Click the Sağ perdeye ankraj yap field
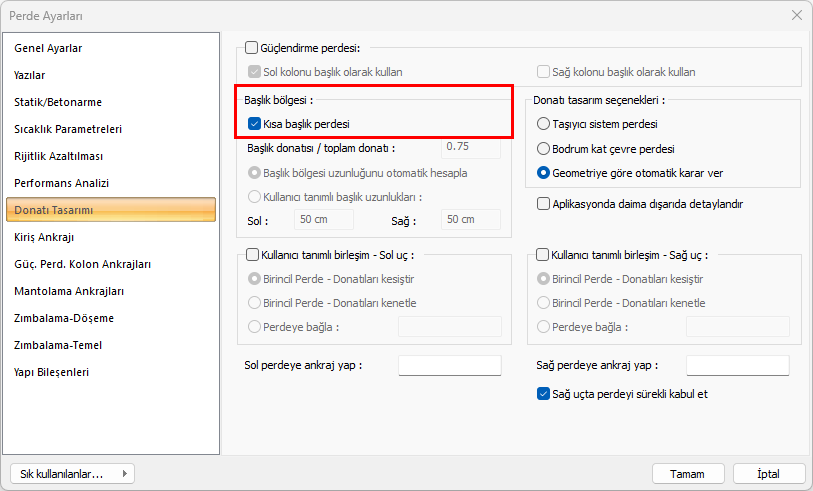This screenshot has width=813, height=491. pyautogui.click(x=737, y=366)
